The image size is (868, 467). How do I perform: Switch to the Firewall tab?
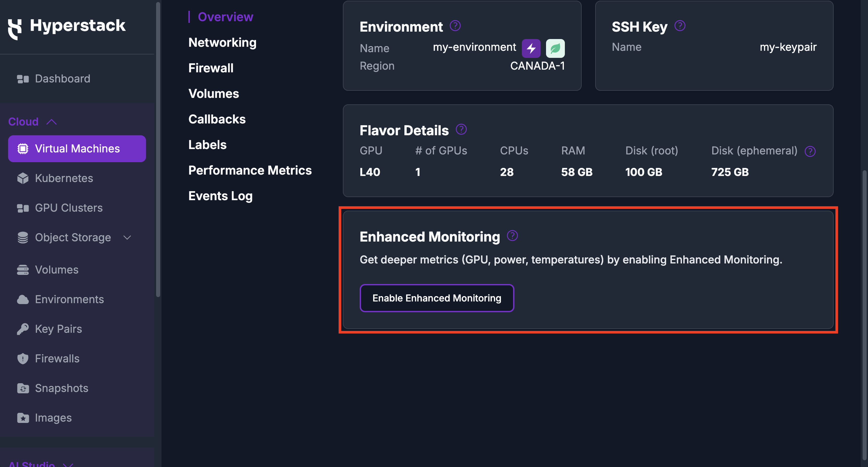click(x=211, y=68)
